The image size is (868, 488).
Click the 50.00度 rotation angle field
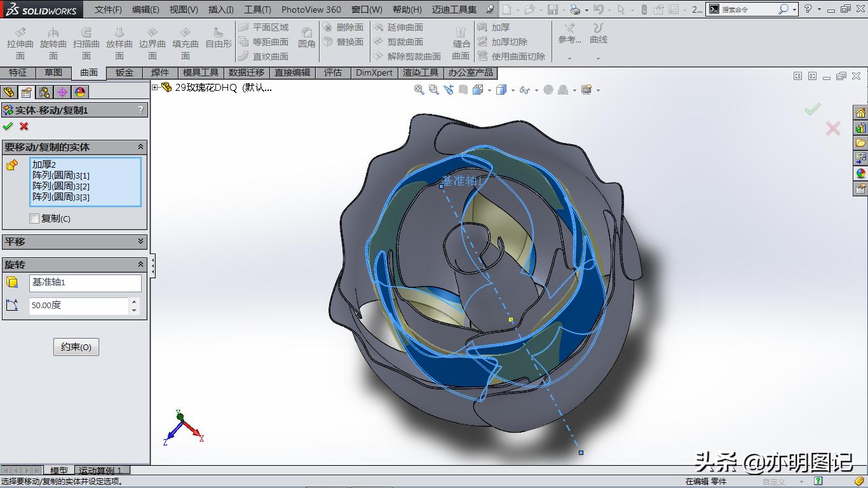[x=78, y=306]
